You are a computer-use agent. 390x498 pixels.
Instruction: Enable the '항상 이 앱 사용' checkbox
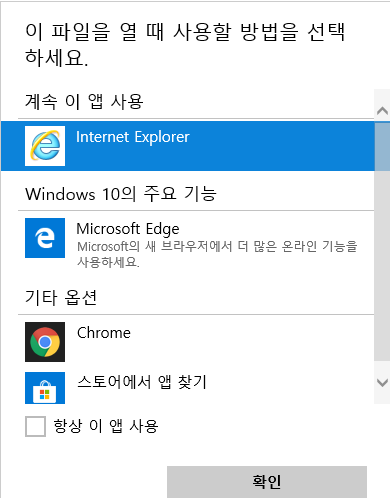tap(35, 426)
